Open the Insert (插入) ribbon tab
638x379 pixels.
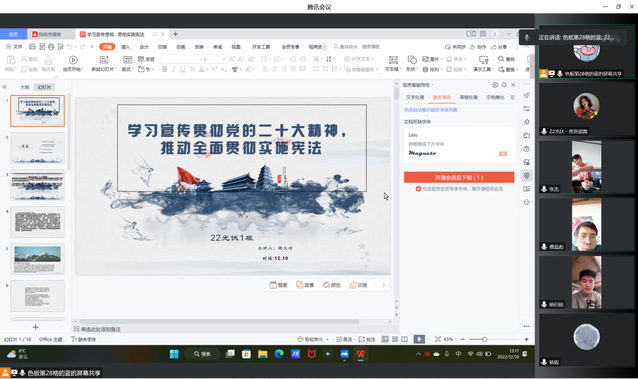tap(125, 47)
